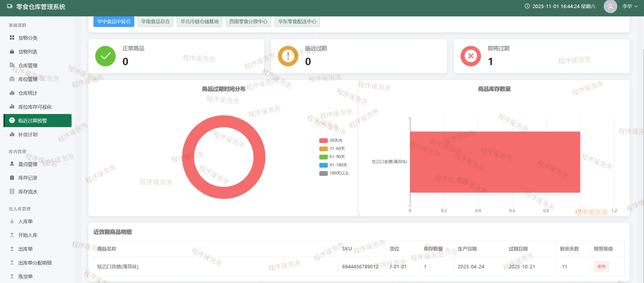Click the 货物分类 grid icon in sidebar
Screen dimensions: 644x283
(x=12, y=38)
